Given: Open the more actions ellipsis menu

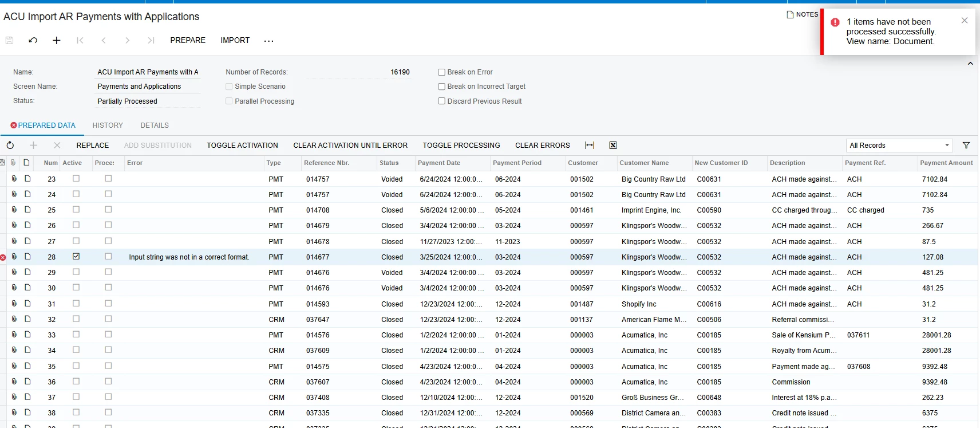Looking at the screenshot, I should (x=268, y=41).
